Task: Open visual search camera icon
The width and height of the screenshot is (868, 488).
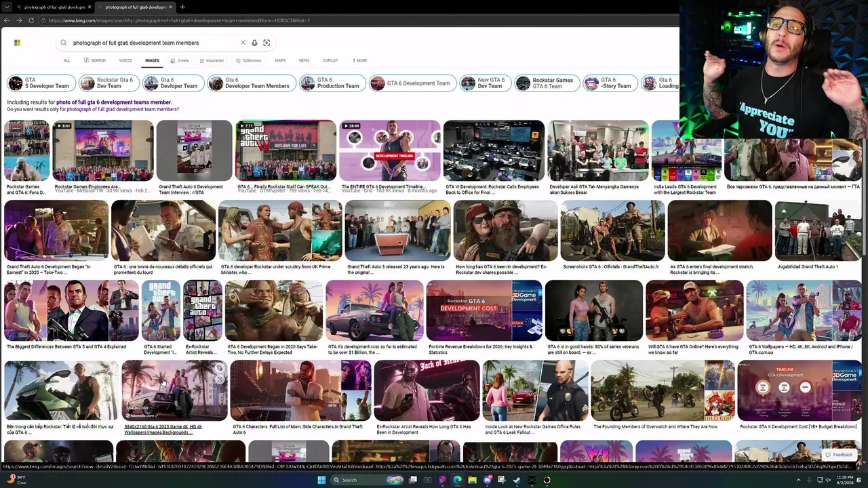Action: [267, 43]
